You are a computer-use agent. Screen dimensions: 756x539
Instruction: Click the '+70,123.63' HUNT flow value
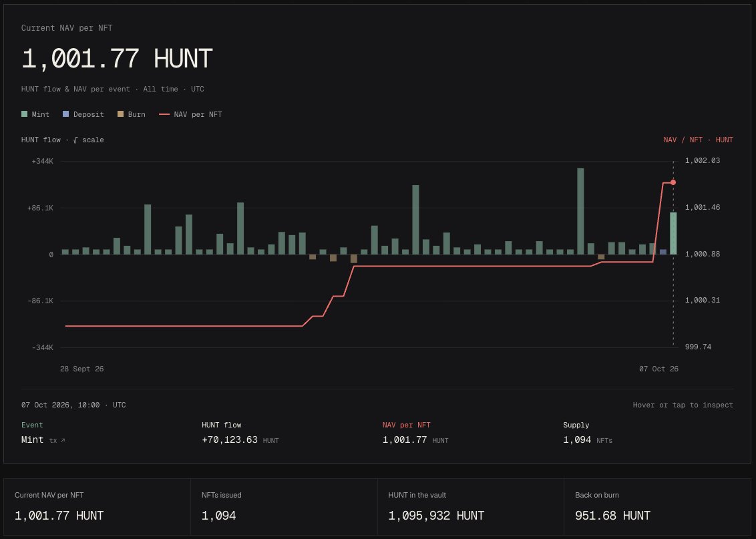pyautogui.click(x=230, y=439)
